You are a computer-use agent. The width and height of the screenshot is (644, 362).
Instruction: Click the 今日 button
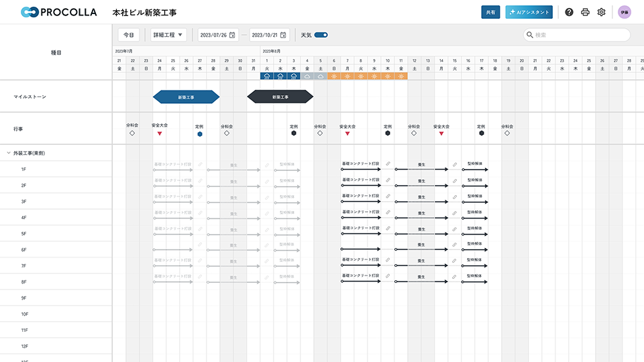pos(129,35)
